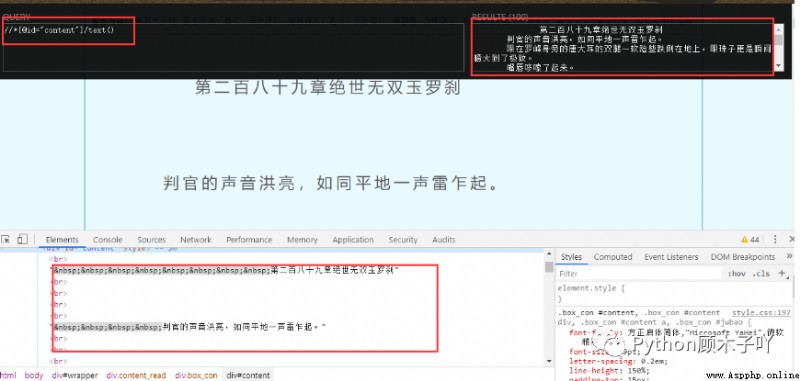Switch to the Elements tab
The height and width of the screenshot is (381, 800).
tap(62, 239)
